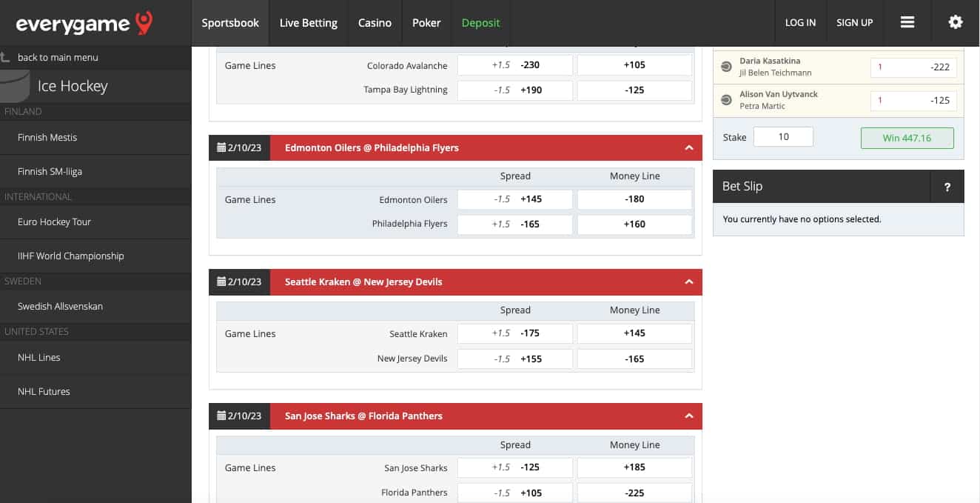The width and height of the screenshot is (980, 503).
Task: Click the Stake input field
Action: [783, 137]
